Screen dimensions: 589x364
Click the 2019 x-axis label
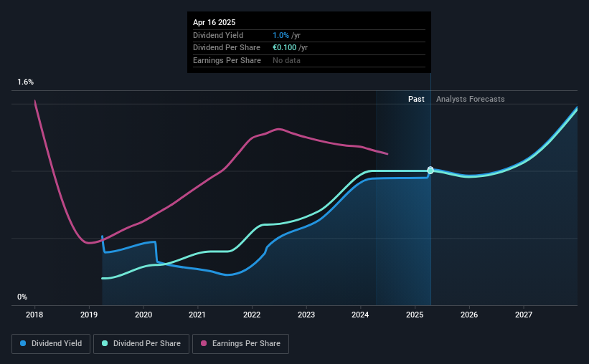[x=89, y=315]
